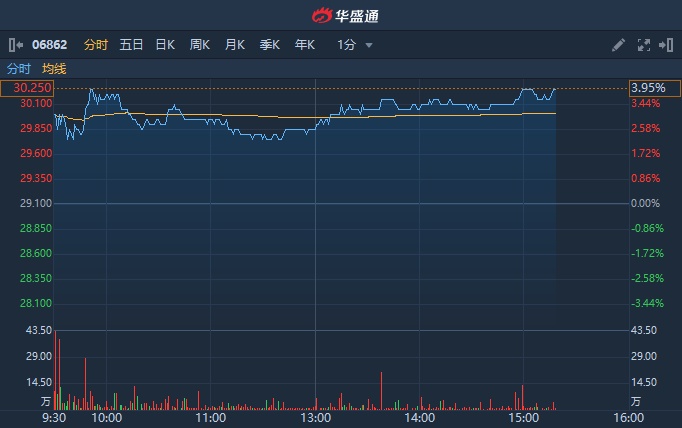Image resolution: width=682 pixels, height=428 pixels.
Task: Expand the 1分 interval dropdown
Action: click(347, 45)
